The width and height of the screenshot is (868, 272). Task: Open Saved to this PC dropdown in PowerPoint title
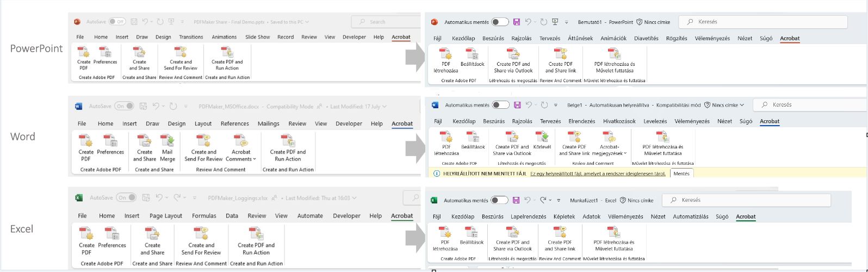point(307,22)
